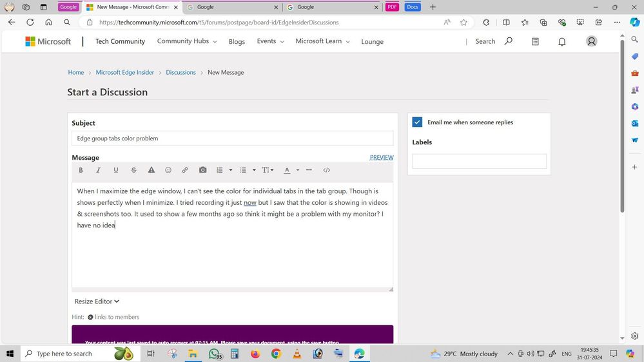Expand Resize Editor dropdown
The width and height of the screenshot is (644, 362).
[x=97, y=301]
